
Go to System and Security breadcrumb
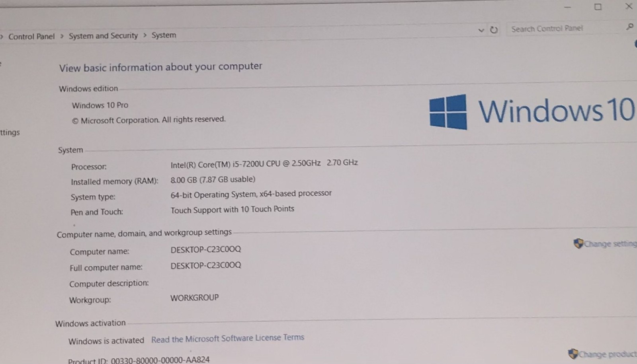point(103,36)
